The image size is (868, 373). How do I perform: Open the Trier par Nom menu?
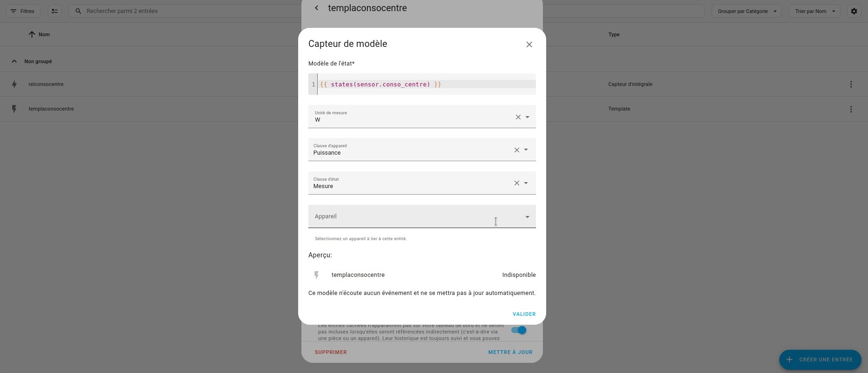point(814,11)
